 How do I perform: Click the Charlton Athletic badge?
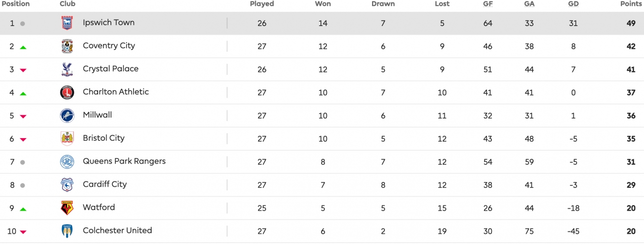tap(67, 92)
